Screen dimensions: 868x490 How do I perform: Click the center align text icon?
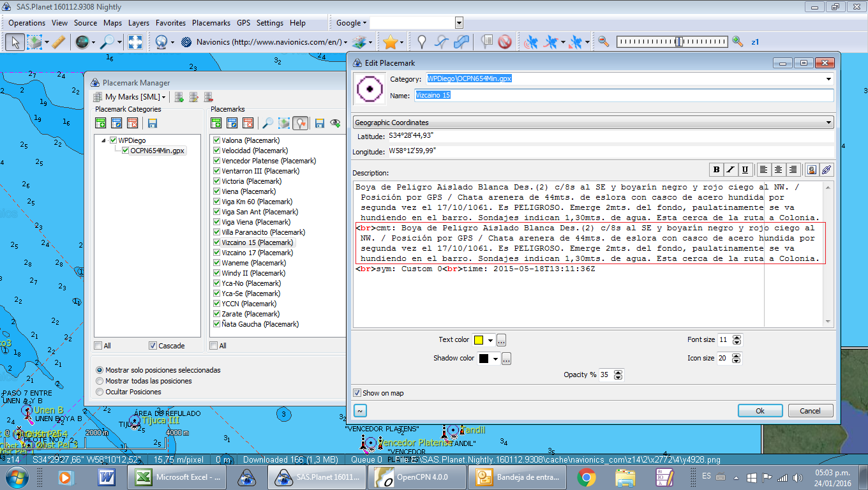778,170
